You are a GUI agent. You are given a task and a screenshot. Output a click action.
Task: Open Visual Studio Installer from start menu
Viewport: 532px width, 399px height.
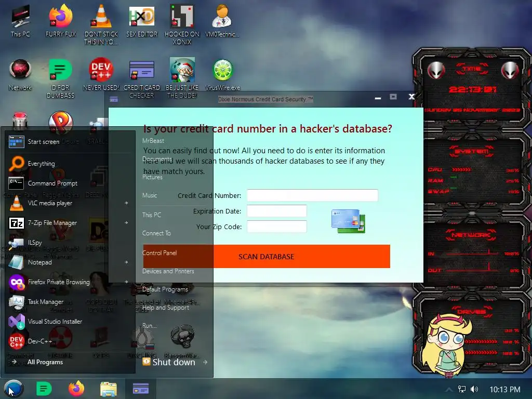pyautogui.click(x=69, y=321)
